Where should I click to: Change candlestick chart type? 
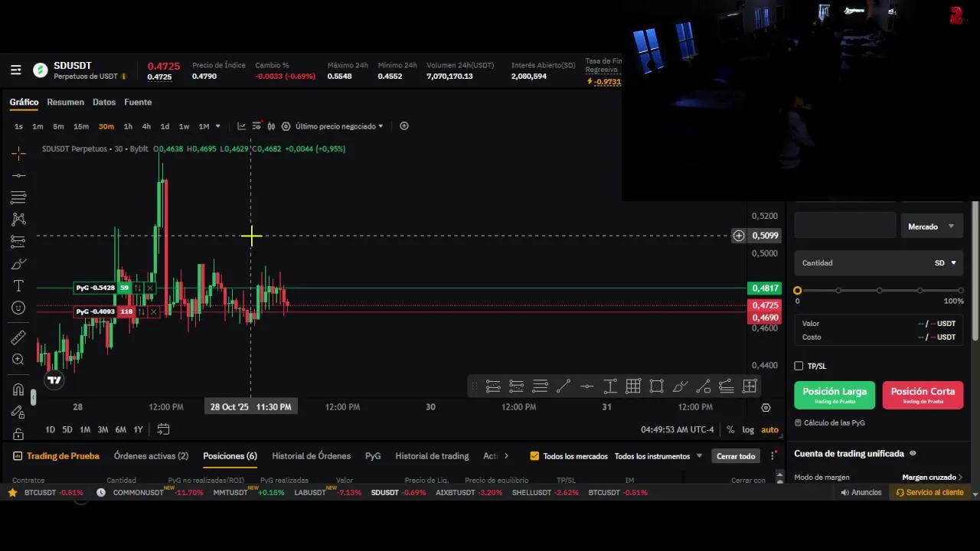[271, 126]
